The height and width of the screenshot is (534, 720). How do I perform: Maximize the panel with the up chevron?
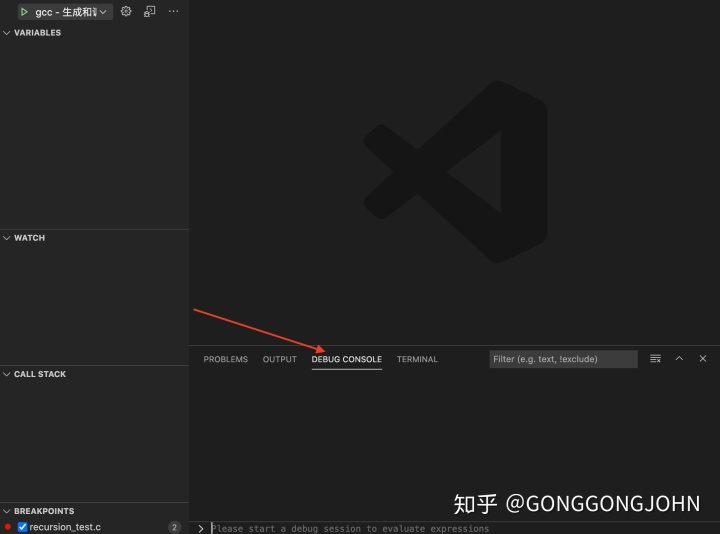(x=679, y=358)
